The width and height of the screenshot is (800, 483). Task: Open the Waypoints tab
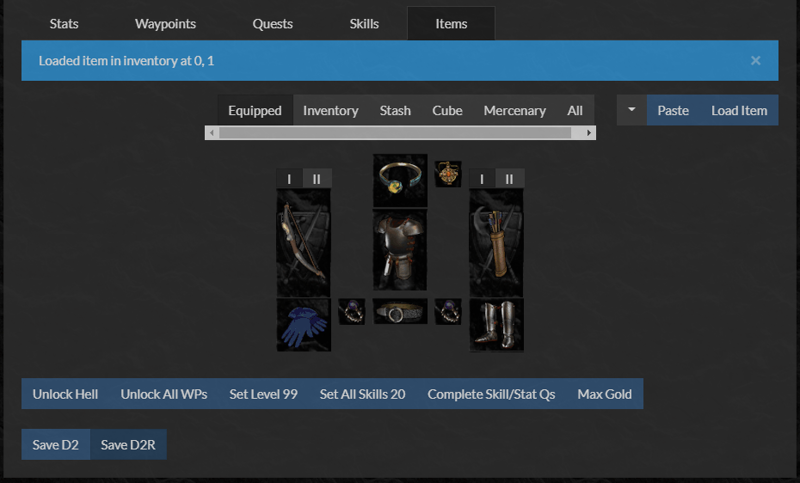click(x=165, y=24)
